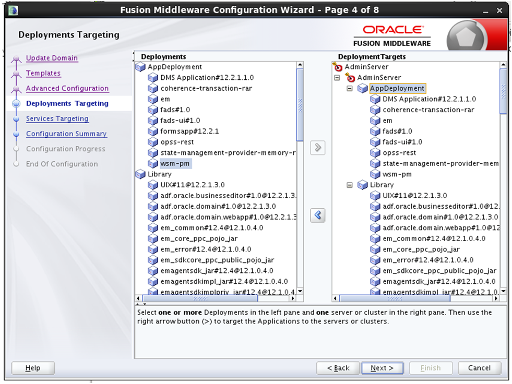Select em_common#12.4 in Deployment Targets pane
512x384 pixels.
point(434,239)
